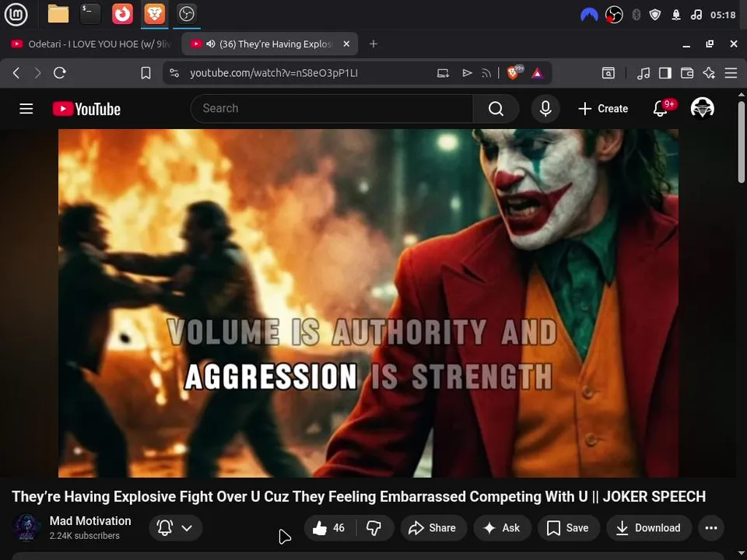The width and height of the screenshot is (747, 560).
Task: Show system notifications bell in tray
Action: (x=676, y=16)
